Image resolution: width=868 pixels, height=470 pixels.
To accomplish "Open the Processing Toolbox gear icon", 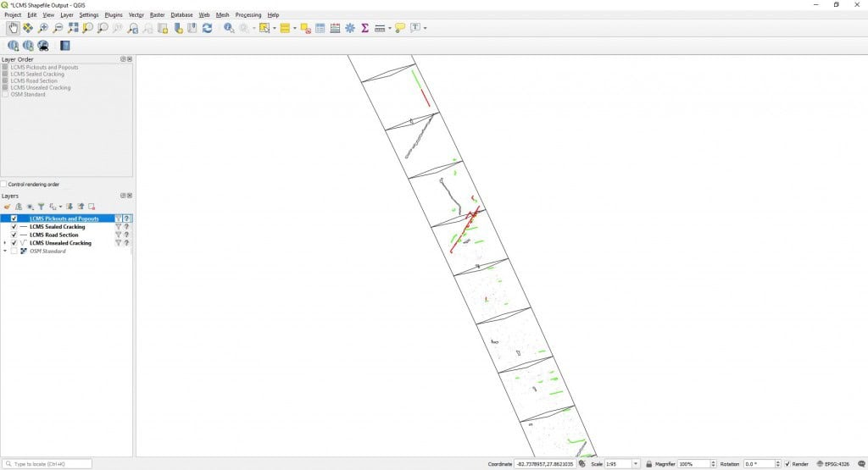I will pos(350,28).
